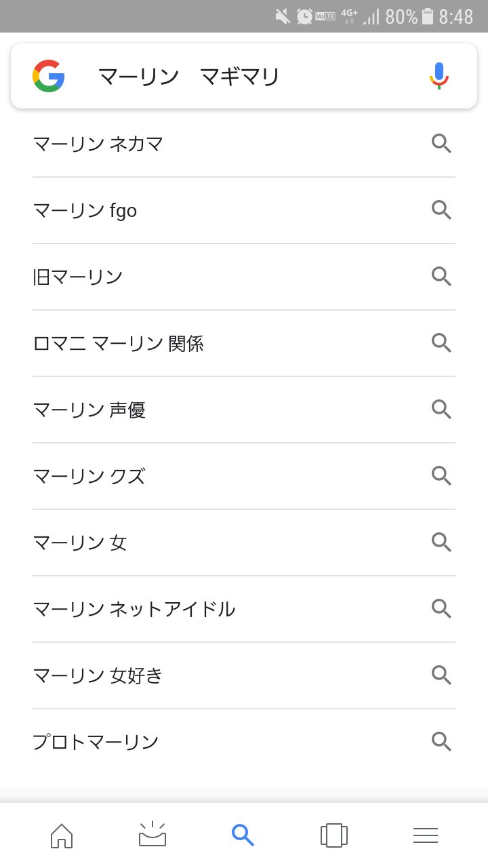The width and height of the screenshot is (488, 868).
Task: Open the recent pages carousel tab
Action: [x=334, y=835]
